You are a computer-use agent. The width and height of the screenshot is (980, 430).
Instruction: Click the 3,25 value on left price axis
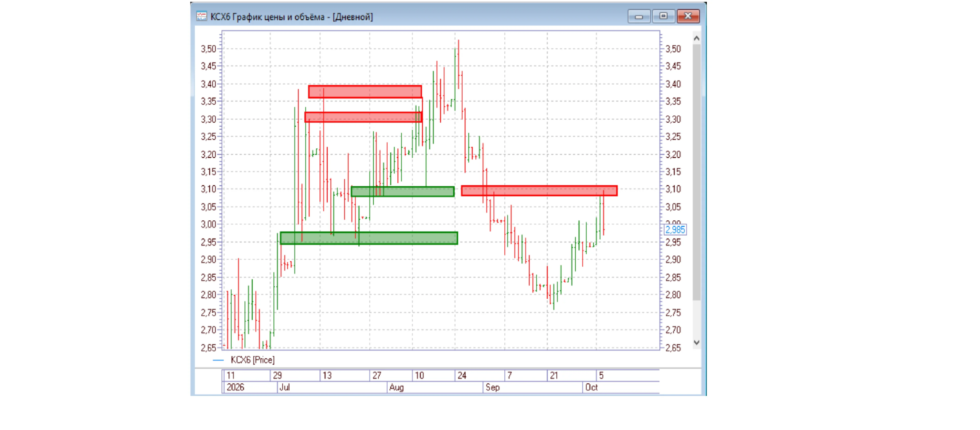click(208, 136)
